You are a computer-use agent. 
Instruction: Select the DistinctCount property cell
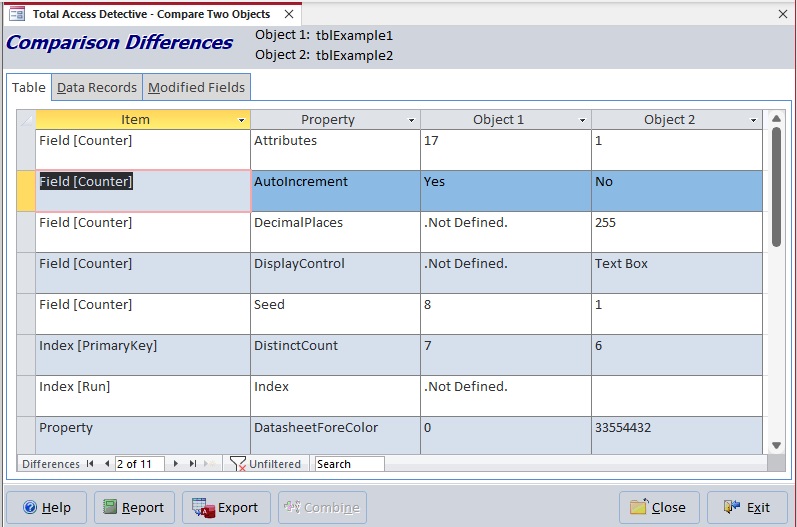pos(335,355)
